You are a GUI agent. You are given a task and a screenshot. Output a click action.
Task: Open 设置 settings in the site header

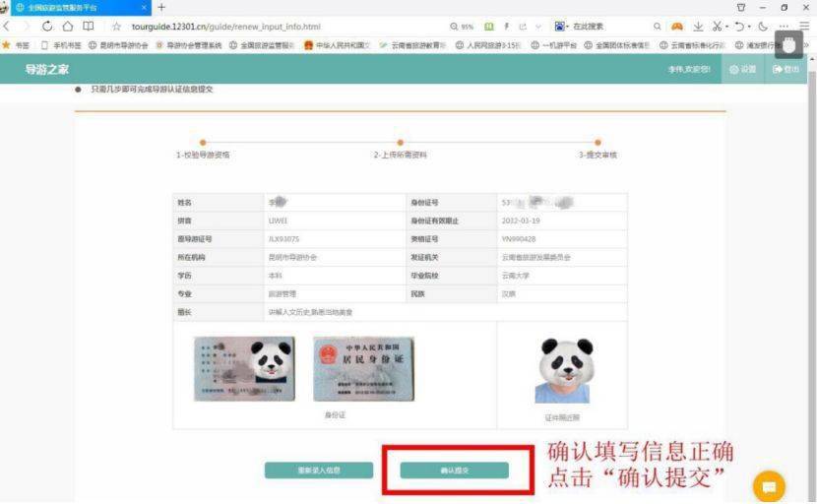742,69
